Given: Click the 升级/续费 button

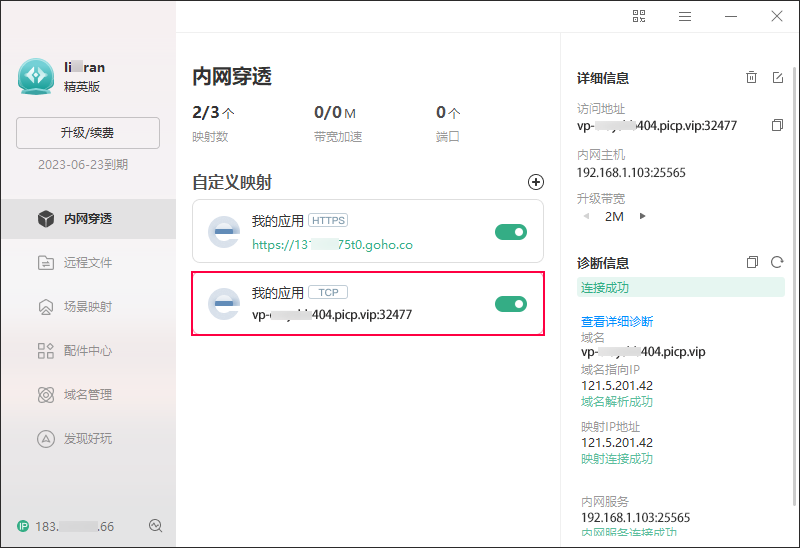Looking at the screenshot, I should (x=88, y=133).
